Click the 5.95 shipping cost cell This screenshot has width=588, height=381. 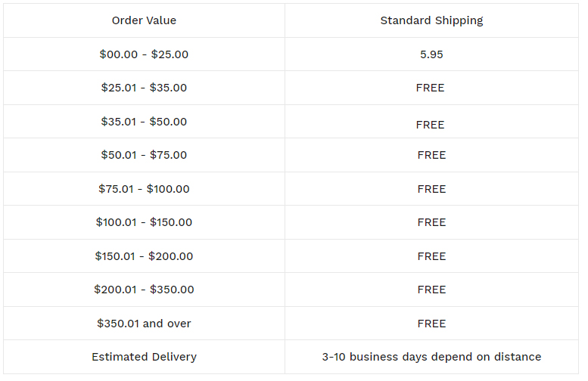pyautogui.click(x=431, y=54)
